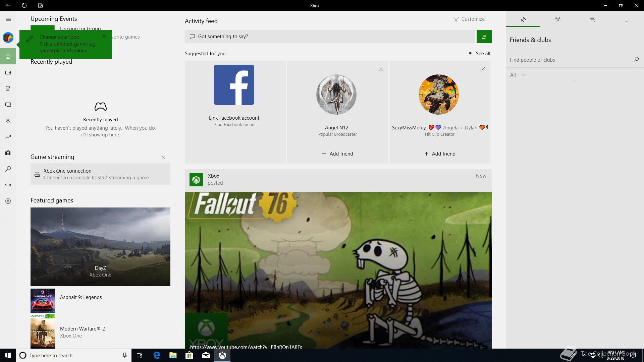Image resolution: width=644 pixels, height=362 pixels.
Task: Switch to the Friends tab icon
Action: [x=523, y=19]
